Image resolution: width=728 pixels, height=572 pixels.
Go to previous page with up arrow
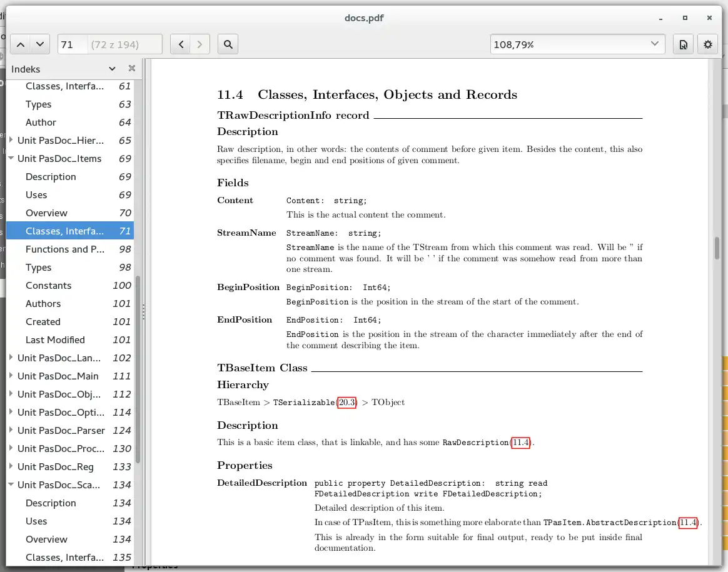coord(21,44)
